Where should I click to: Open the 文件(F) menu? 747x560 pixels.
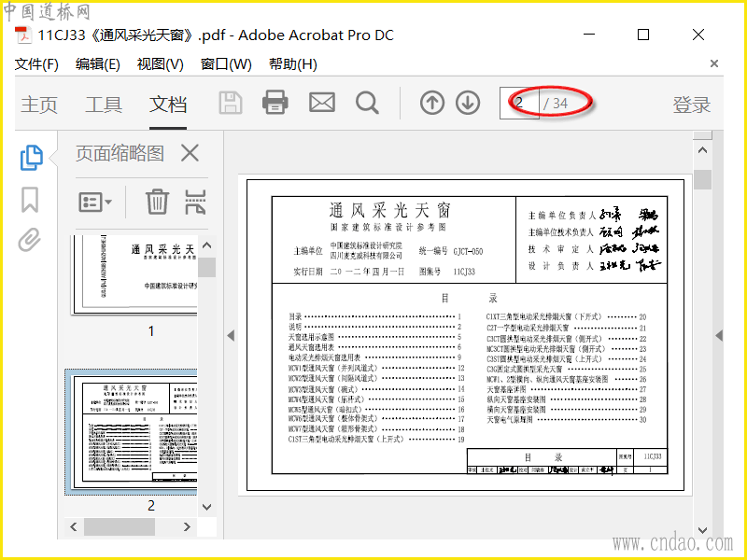[x=36, y=63]
